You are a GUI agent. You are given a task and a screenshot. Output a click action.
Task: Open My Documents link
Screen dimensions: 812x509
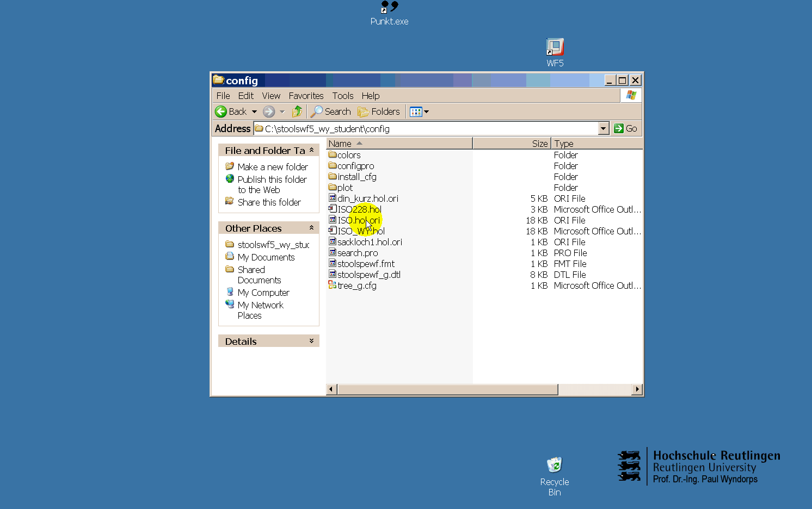[x=266, y=257]
